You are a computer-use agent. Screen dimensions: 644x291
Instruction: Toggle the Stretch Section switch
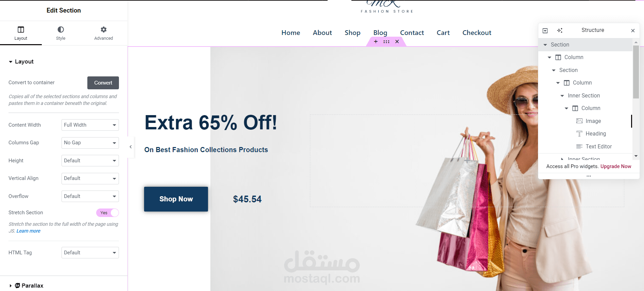point(107,213)
